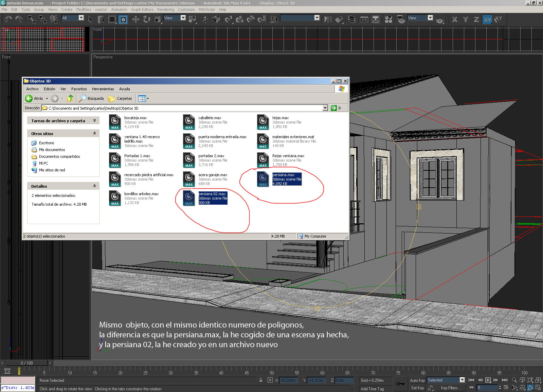
Task: Open the Herramientas menu in Explorer
Action: point(103,89)
